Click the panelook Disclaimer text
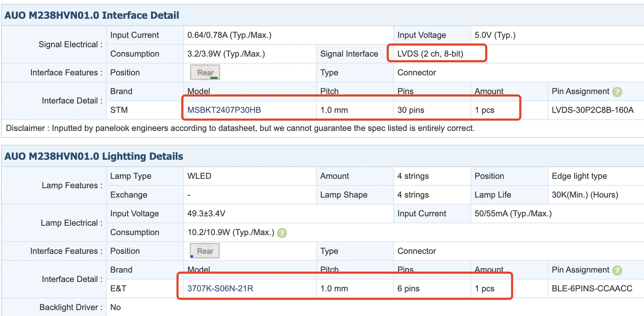 coord(240,128)
